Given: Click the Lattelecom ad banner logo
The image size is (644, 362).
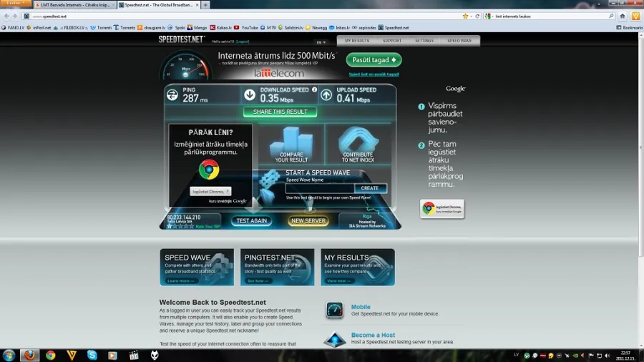Looking at the screenshot, I should click(x=279, y=74).
